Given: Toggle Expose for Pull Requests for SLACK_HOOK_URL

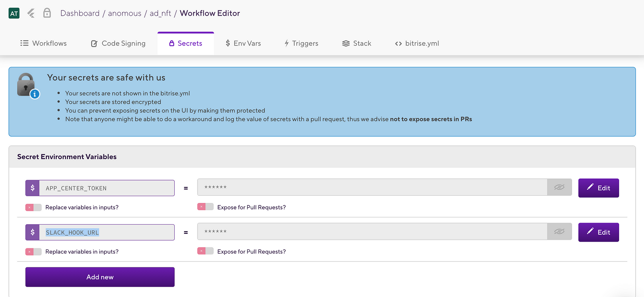Looking at the screenshot, I should pos(205,251).
